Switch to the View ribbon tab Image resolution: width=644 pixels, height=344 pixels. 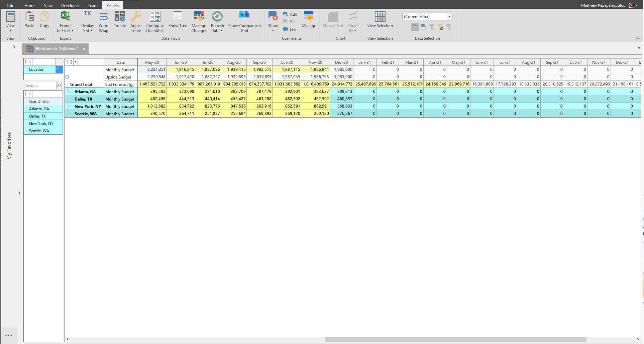(48, 5)
